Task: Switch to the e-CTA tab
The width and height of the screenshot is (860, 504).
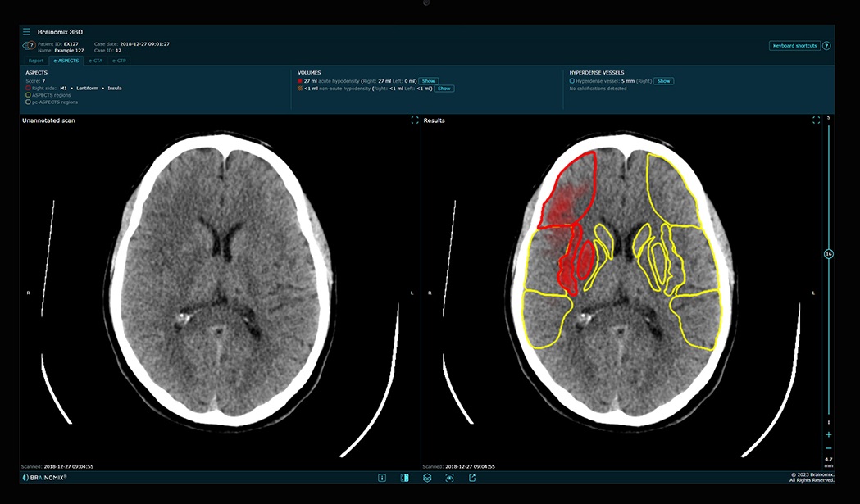Action: tap(95, 61)
